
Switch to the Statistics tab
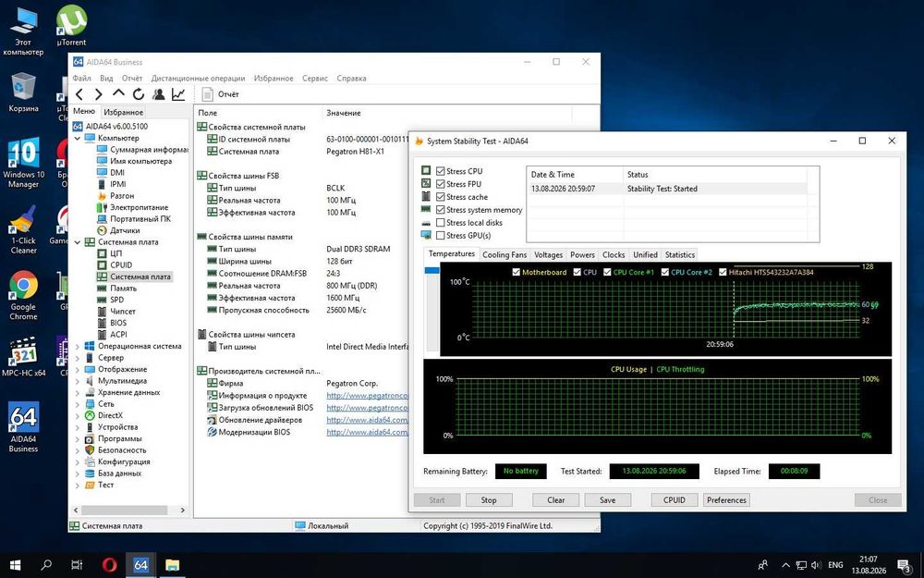[679, 255]
